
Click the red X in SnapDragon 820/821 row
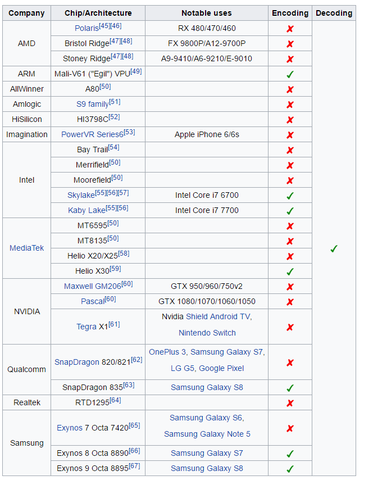click(290, 363)
